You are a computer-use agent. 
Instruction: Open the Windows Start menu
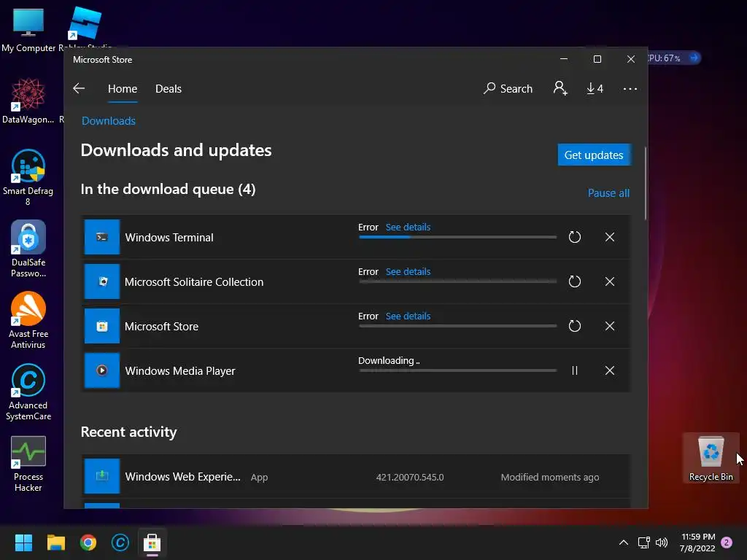coord(23,542)
